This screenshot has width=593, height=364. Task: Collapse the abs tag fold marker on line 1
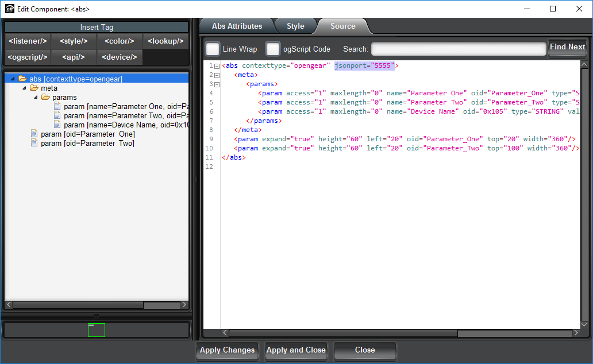217,66
